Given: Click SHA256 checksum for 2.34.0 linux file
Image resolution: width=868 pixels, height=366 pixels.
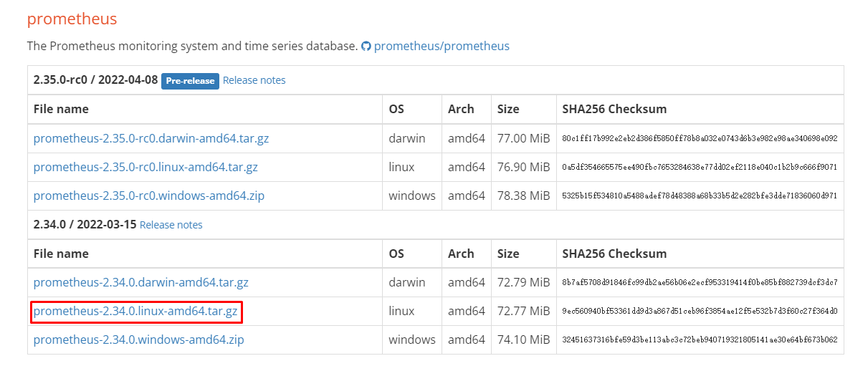Looking at the screenshot, I should click(x=700, y=312).
